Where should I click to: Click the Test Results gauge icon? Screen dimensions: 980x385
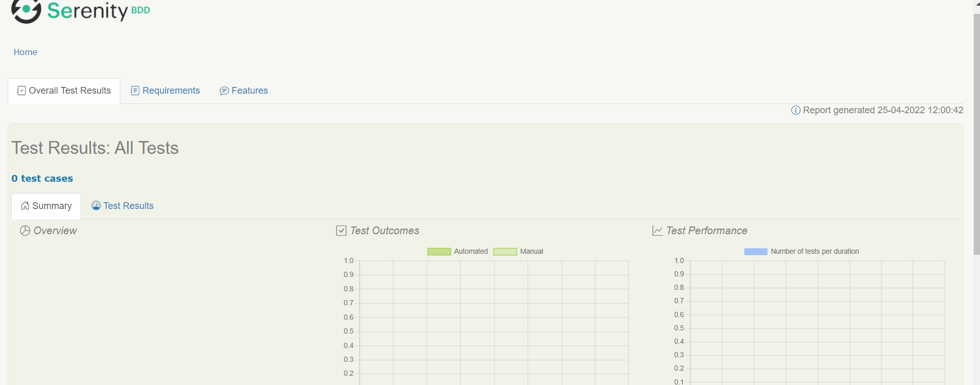tap(96, 205)
